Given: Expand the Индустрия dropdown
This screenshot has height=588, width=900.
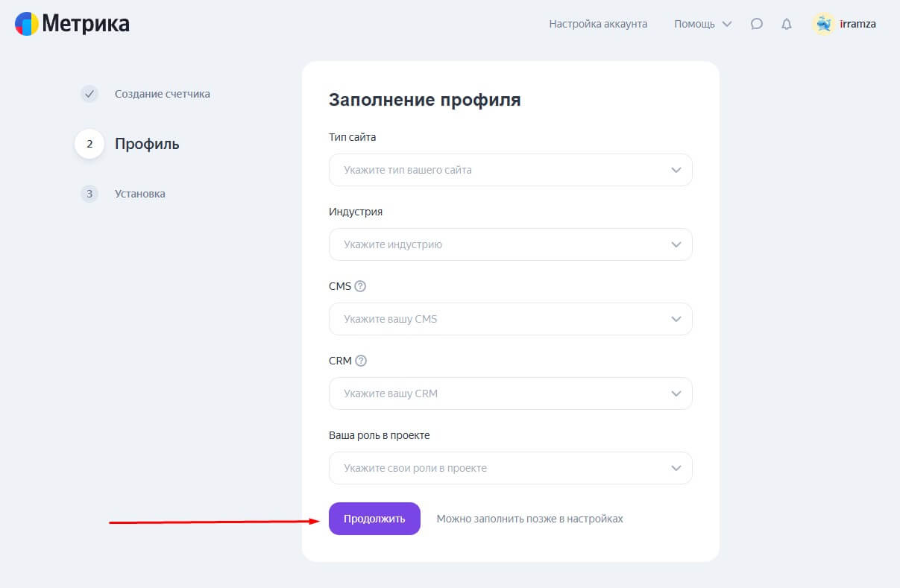Looking at the screenshot, I should tap(510, 244).
